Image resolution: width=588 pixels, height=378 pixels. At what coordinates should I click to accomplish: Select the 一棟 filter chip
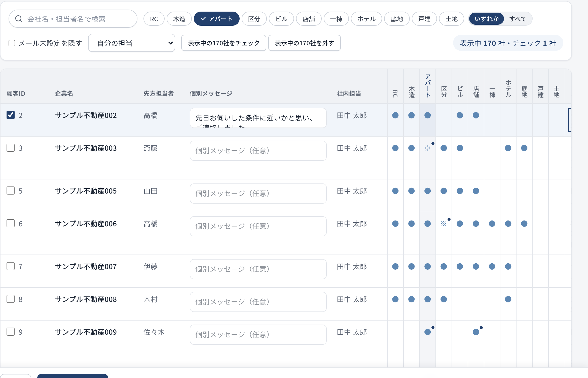coord(336,19)
